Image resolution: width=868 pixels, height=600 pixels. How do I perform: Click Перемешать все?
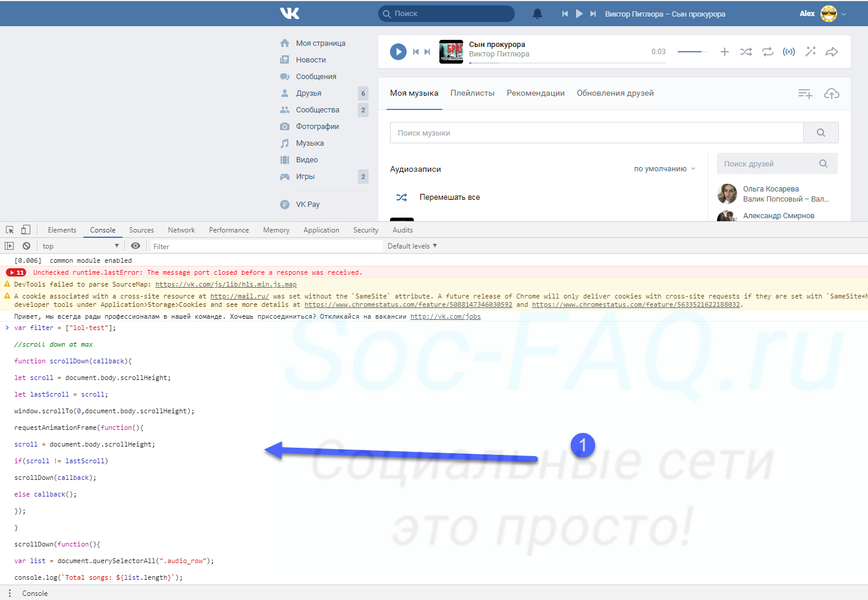(449, 197)
